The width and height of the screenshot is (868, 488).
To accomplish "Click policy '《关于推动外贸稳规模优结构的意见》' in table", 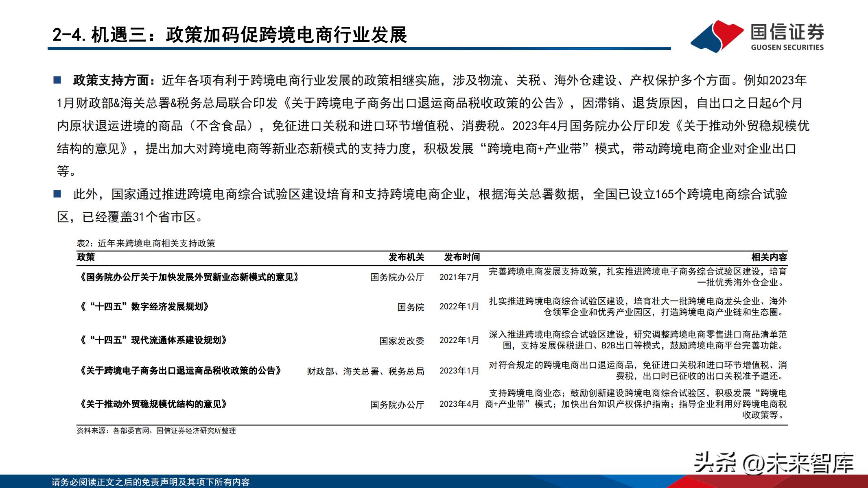I will click(x=153, y=404).
